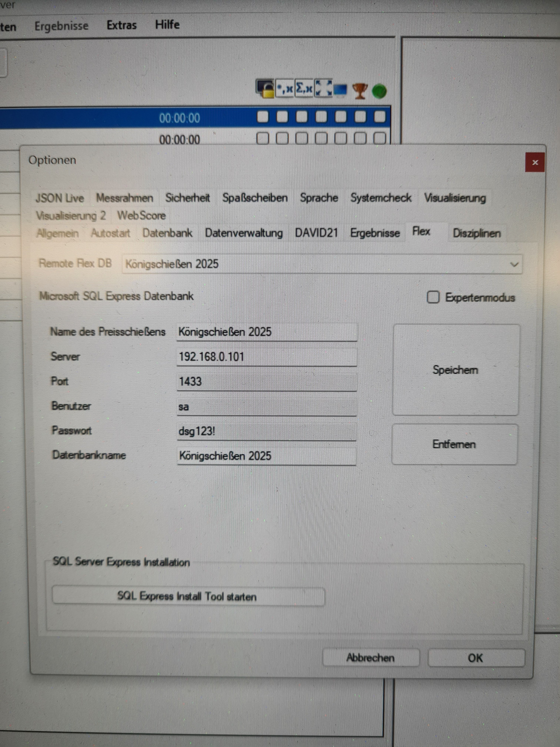Tick first checkbox in highlighted blue row
The width and height of the screenshot is (560, 747).
[x=263, y=117]
